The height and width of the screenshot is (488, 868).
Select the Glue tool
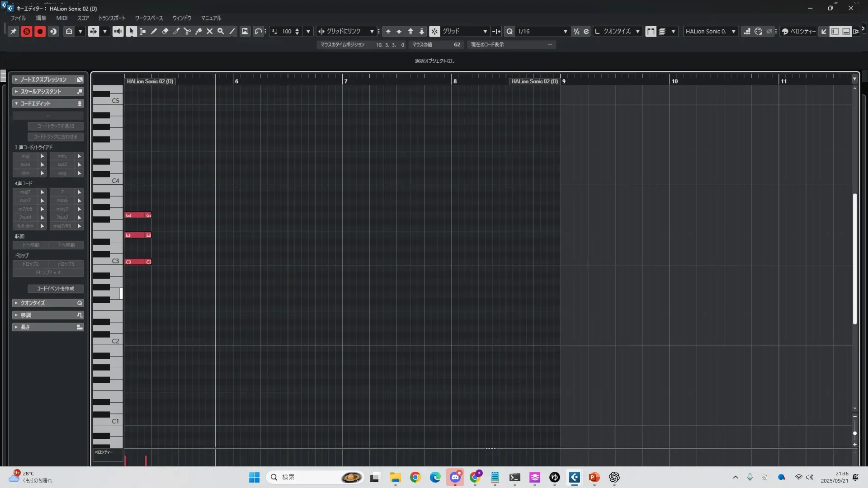click(198, 31)
